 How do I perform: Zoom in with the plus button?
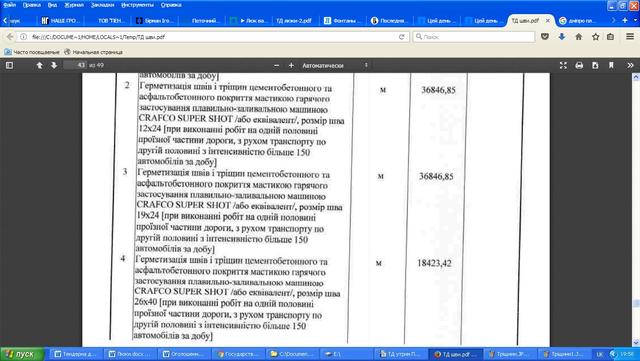coord(291,65)
